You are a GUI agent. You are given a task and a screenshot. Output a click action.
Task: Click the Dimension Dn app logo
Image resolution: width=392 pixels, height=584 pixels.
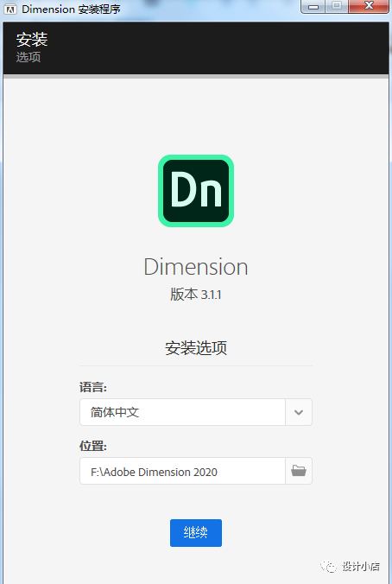[196, 191]
